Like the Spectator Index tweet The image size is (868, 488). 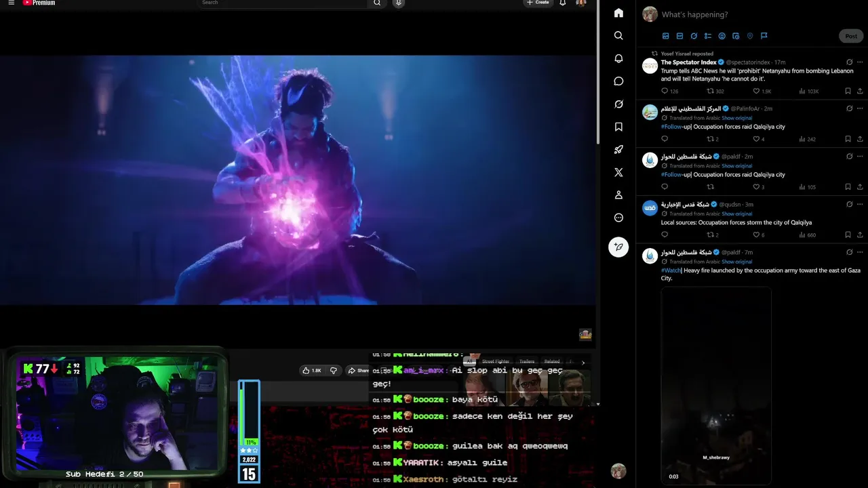(757, 91)
